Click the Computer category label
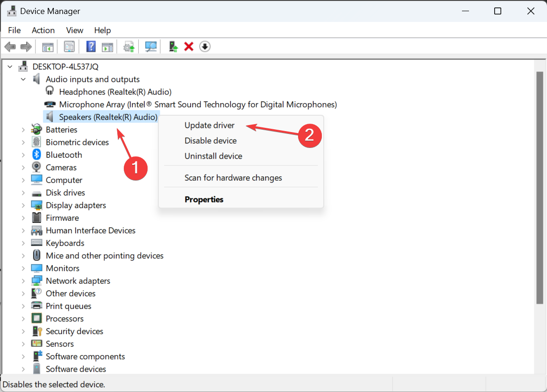The height and width of the screenshot is (392, 547). [64, 180]
